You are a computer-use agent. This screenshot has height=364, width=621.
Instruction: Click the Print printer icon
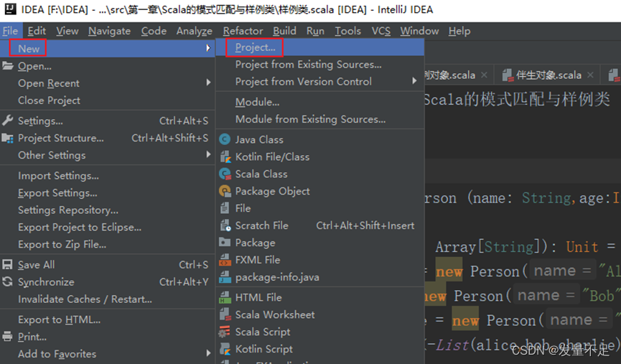7,337
